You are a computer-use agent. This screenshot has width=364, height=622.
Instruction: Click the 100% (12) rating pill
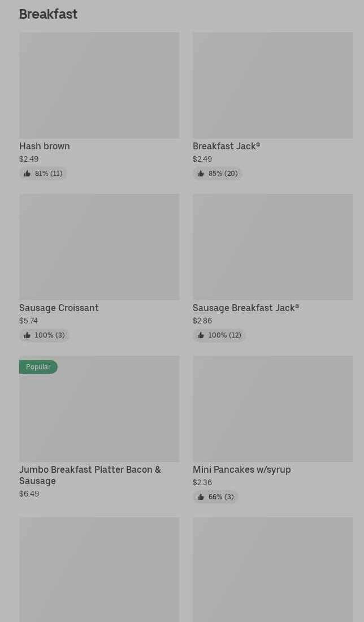click(219, 335)
